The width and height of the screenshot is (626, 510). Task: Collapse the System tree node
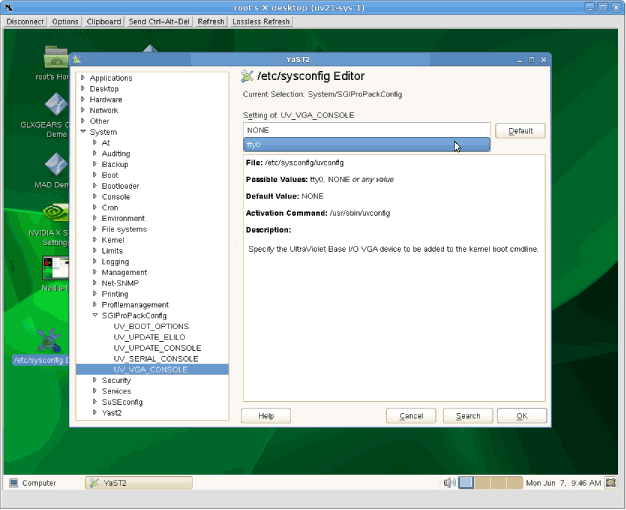pyautogui.click(x=83, y=131)
